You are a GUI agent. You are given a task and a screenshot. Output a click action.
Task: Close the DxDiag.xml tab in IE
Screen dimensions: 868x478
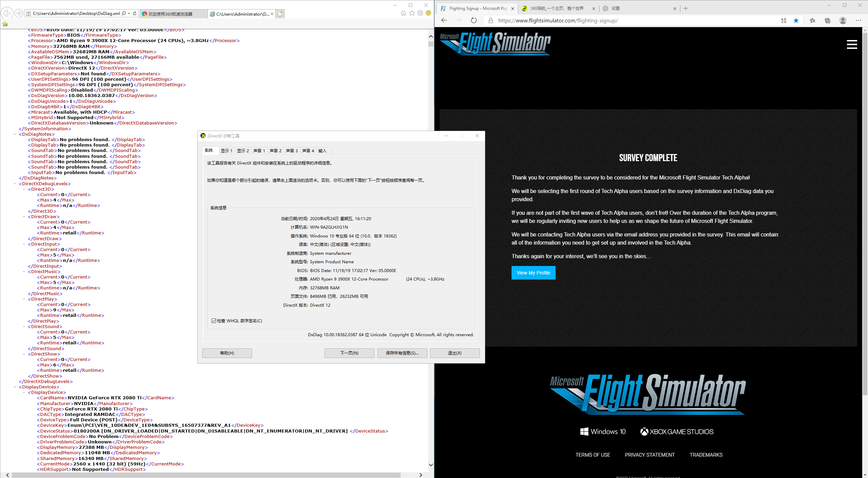pos(272,14)
